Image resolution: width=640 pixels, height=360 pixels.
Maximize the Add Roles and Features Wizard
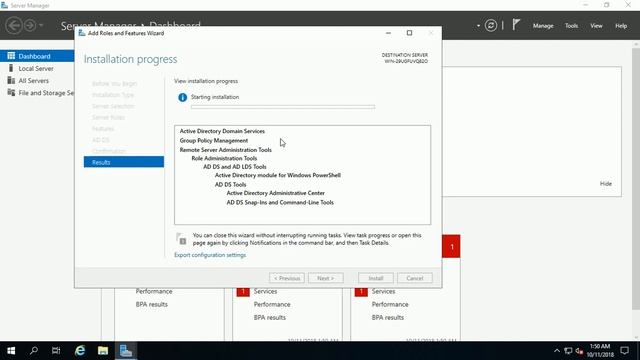coord(409,33)
